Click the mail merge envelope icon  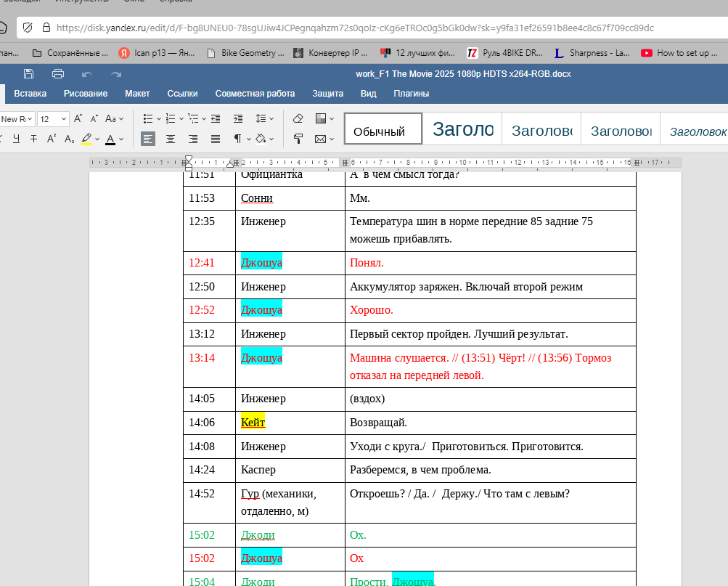point(320,139)
